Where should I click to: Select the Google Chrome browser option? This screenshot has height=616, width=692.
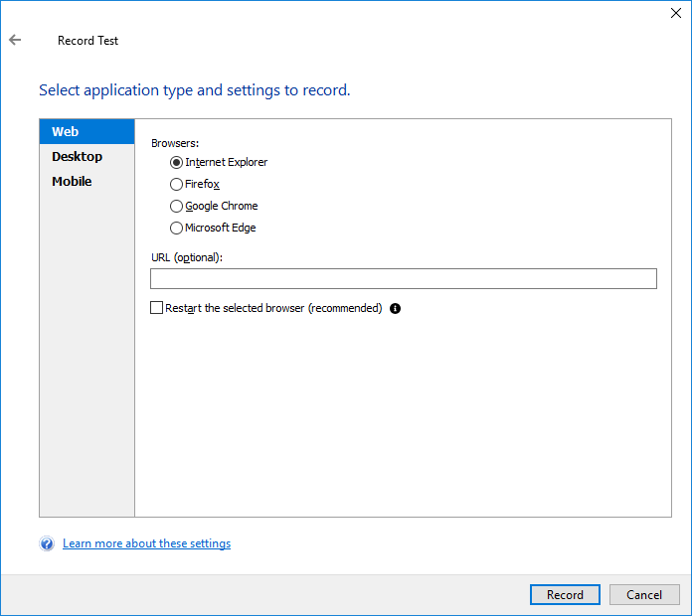point(177,206)
